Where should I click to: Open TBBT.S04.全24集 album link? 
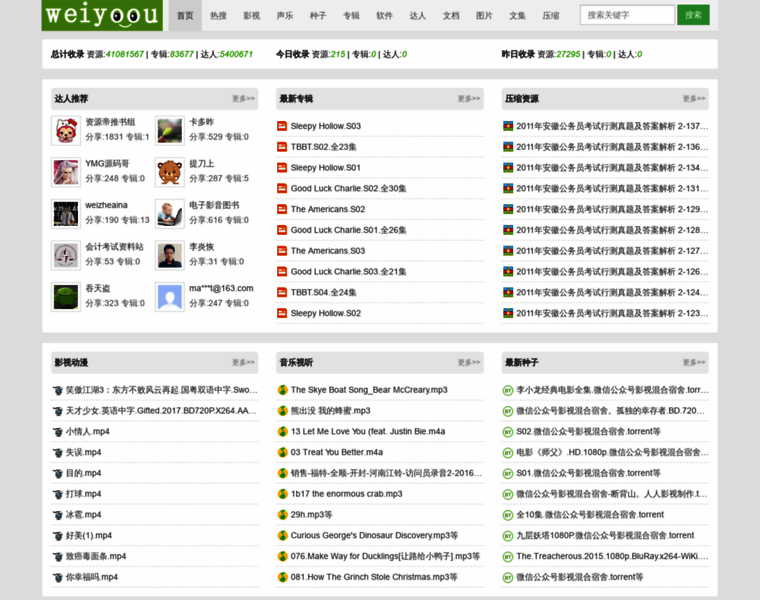[323, 293]
